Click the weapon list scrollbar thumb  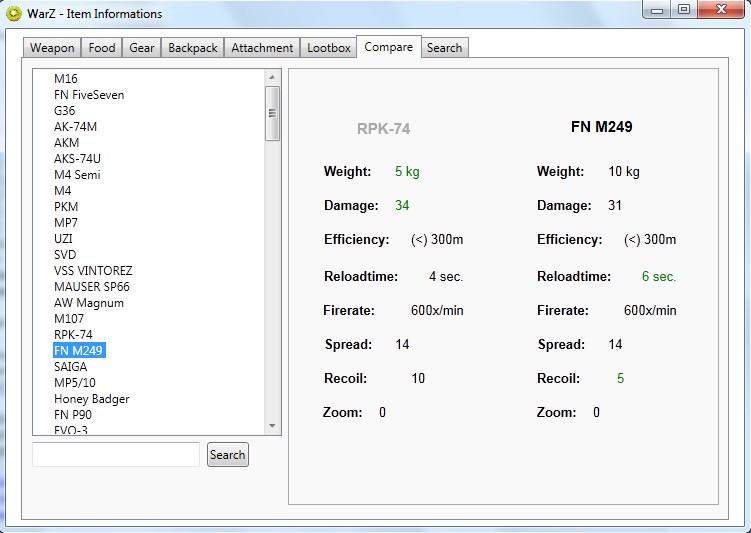coord(272,113)
